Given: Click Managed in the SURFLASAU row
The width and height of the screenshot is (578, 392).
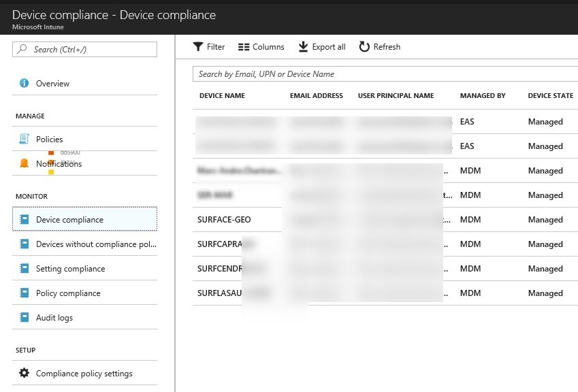Looking at the screenshot, I should point(545,293).
